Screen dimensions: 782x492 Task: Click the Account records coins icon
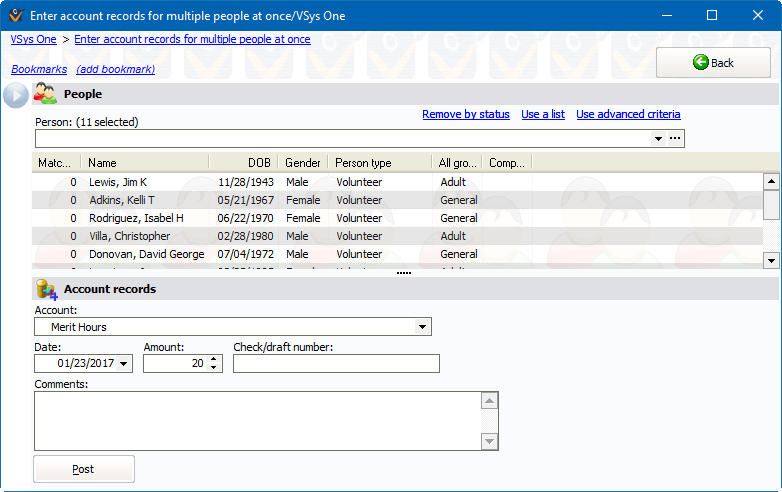[45, 289]
